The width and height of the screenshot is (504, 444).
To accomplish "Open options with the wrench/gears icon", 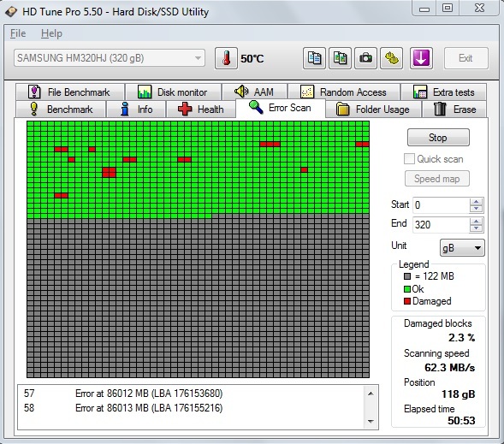I will click(392, 58).
